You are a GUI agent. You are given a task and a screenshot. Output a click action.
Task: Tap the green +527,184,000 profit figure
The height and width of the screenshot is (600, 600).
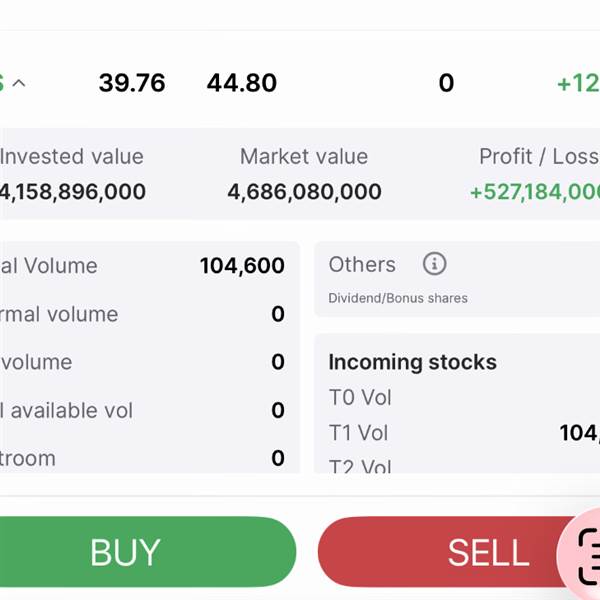535,191
